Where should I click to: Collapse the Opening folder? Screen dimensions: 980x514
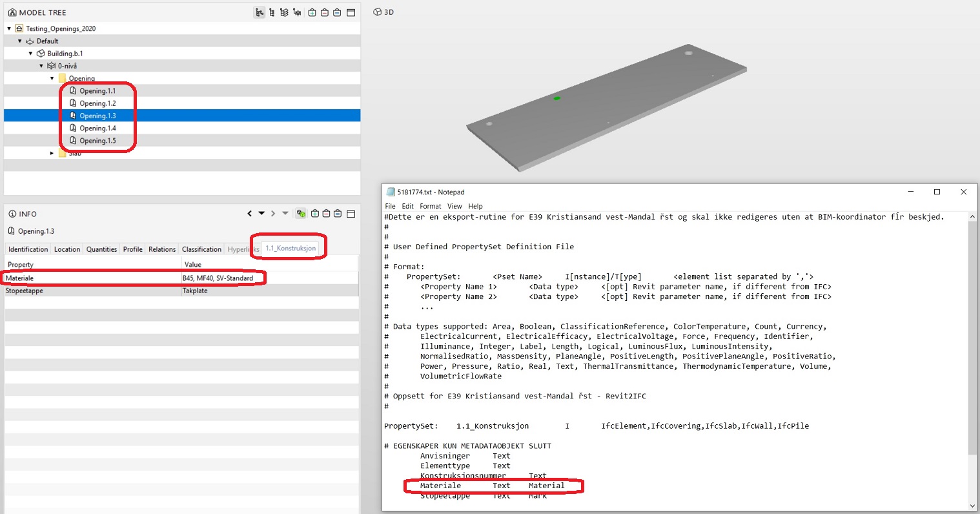tap(52, 77)
